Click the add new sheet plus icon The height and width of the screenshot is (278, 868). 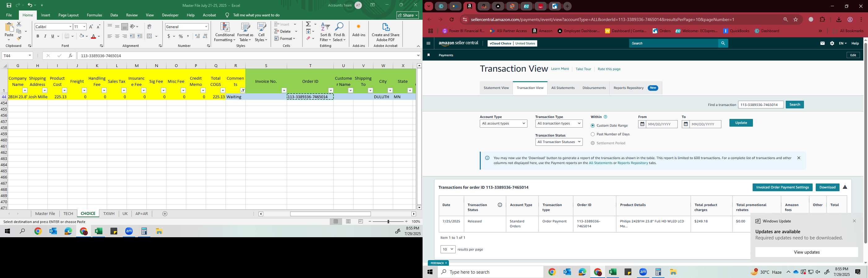[x=165, y=214]
